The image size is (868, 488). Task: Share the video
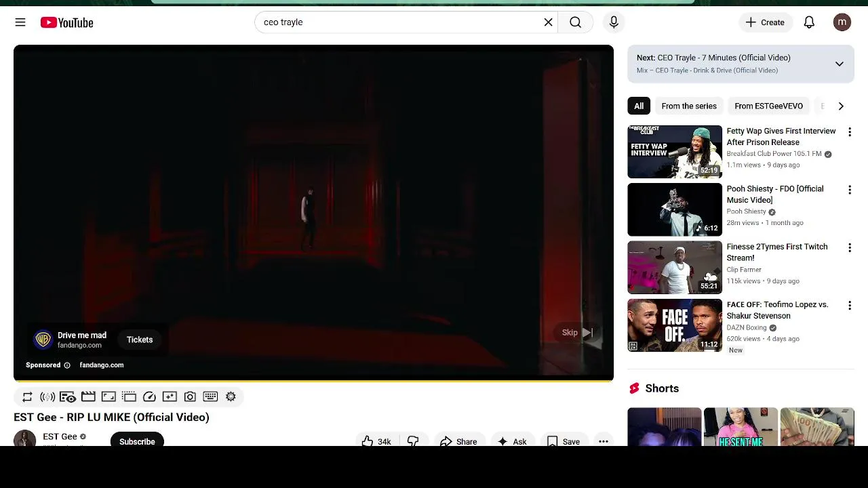(x=459, y=441)
